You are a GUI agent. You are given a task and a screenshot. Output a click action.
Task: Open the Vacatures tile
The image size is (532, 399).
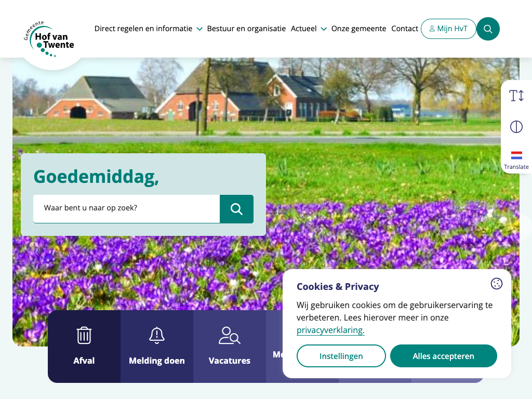pos(230,346)
